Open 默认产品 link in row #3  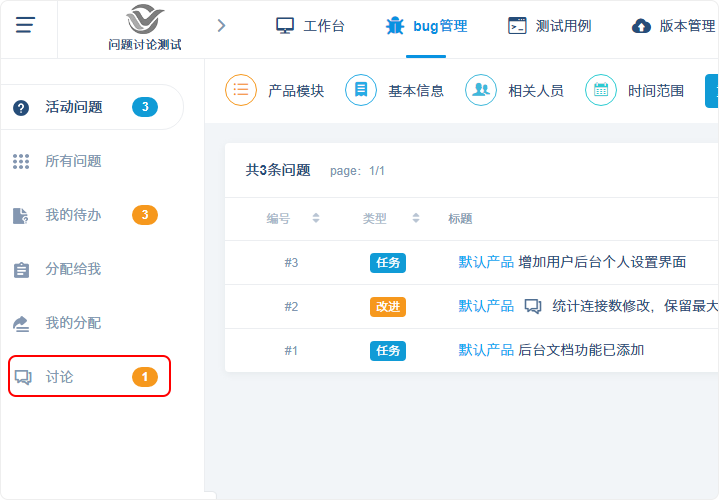(486, 262)
